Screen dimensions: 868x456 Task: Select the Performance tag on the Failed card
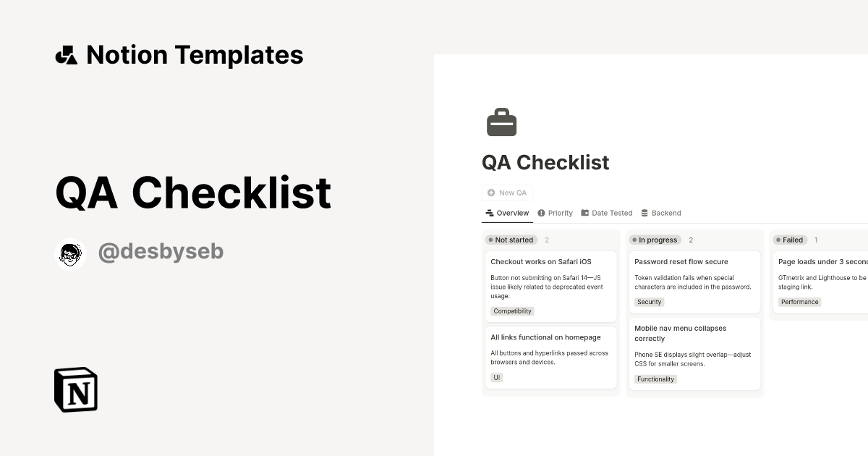(x=799, y=302)
